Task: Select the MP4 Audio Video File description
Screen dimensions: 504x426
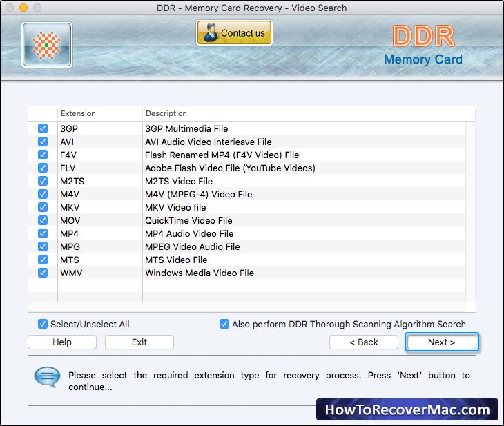Action: click(189, 234)
